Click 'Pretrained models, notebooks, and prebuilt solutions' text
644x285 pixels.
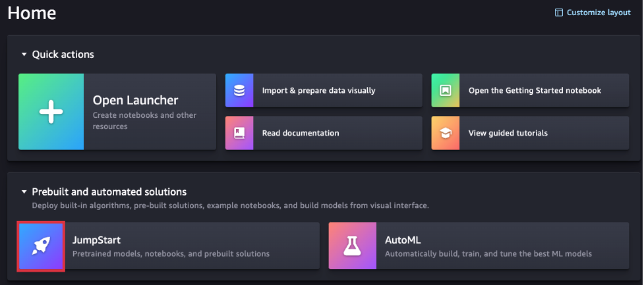point(171,254)
